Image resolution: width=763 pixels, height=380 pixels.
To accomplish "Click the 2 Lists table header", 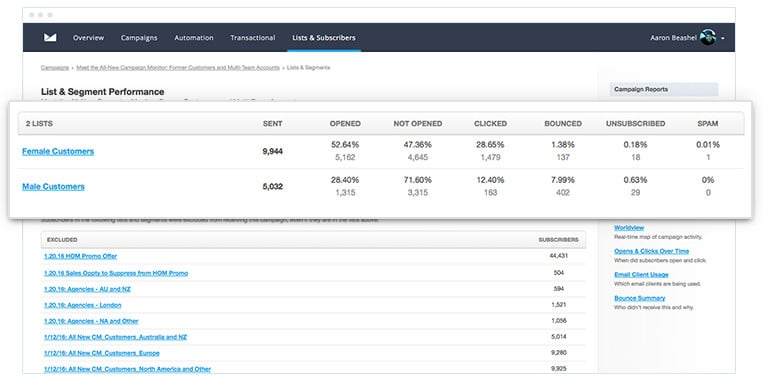I will coord(39,124).
